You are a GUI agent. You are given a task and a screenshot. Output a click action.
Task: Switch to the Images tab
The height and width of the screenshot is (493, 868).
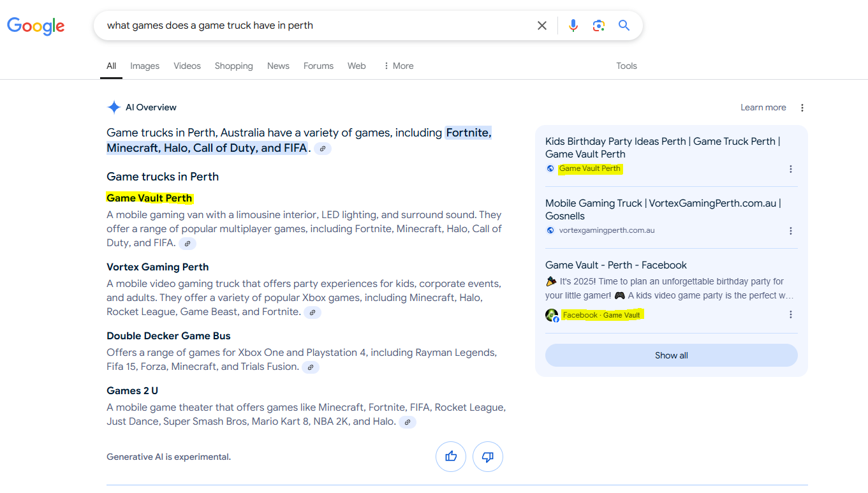[x=145, y=66]
